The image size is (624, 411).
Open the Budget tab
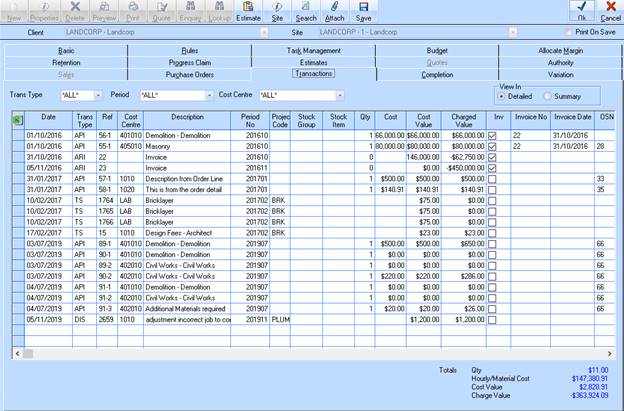[x=436, y=50]
